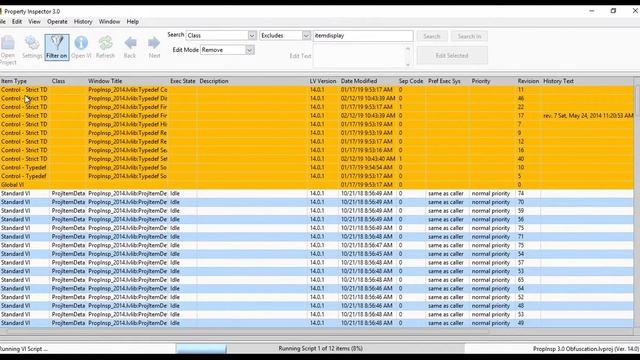Click the 'Running VI Script ...' status text
Viewport: 640px width, 360px height.
(x=24, y=349)
